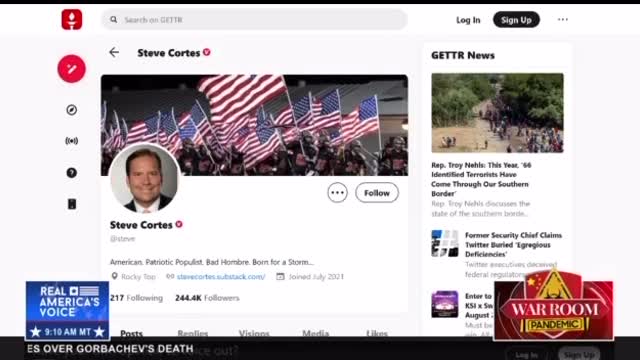
Task: Switch to the Media tab
Action: [316, 333]
